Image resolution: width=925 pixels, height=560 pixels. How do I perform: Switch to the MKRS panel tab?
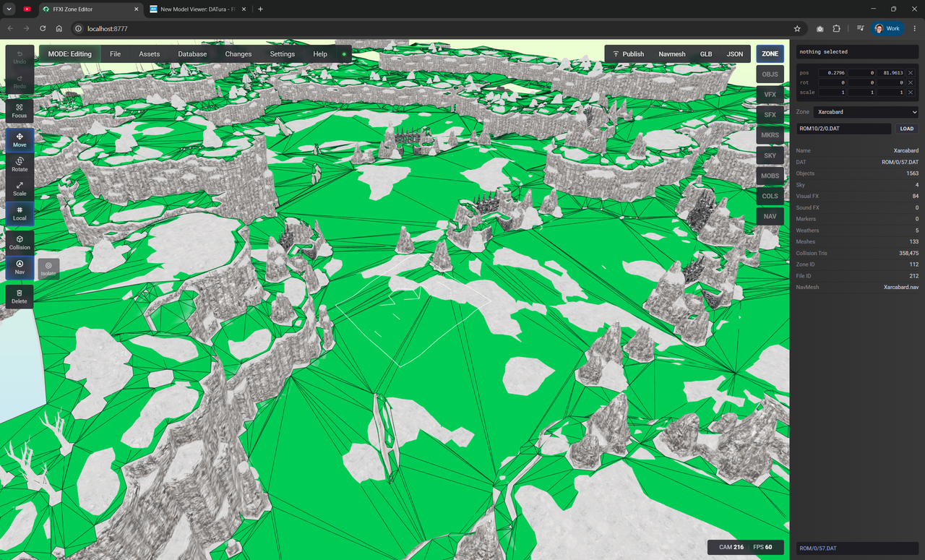pyautogui.click(x=770, y=135)
